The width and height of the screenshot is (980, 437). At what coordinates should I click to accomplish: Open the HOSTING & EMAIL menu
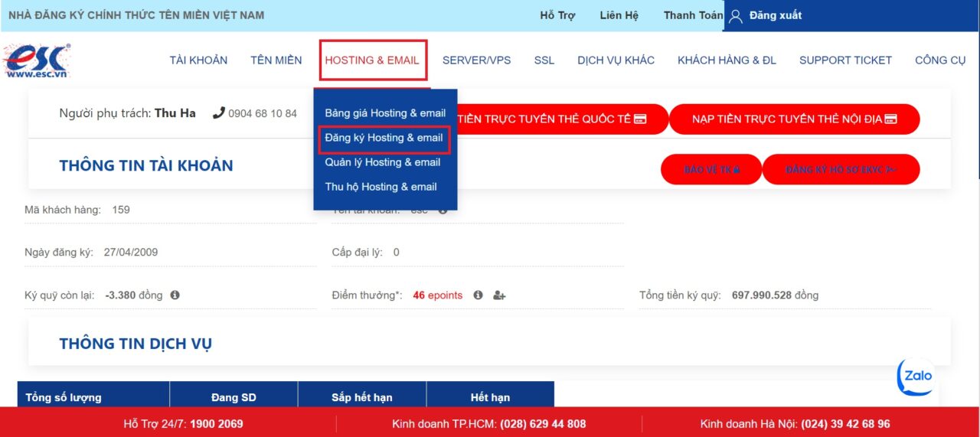(372, 60)
